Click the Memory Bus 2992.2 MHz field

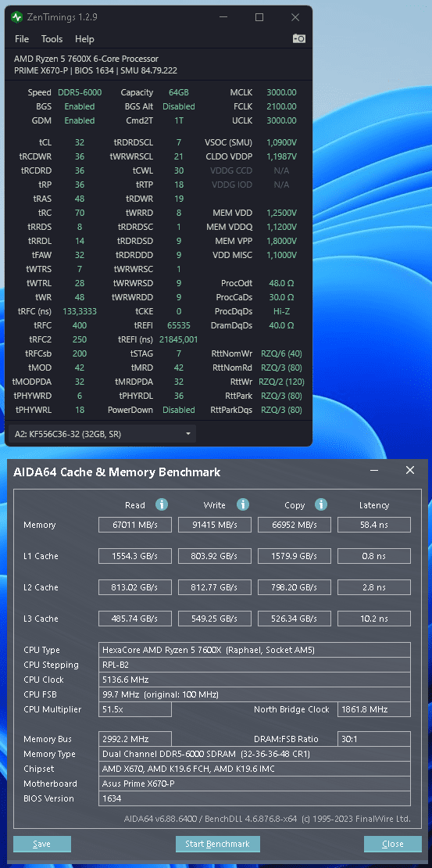[x=135, y=739]
